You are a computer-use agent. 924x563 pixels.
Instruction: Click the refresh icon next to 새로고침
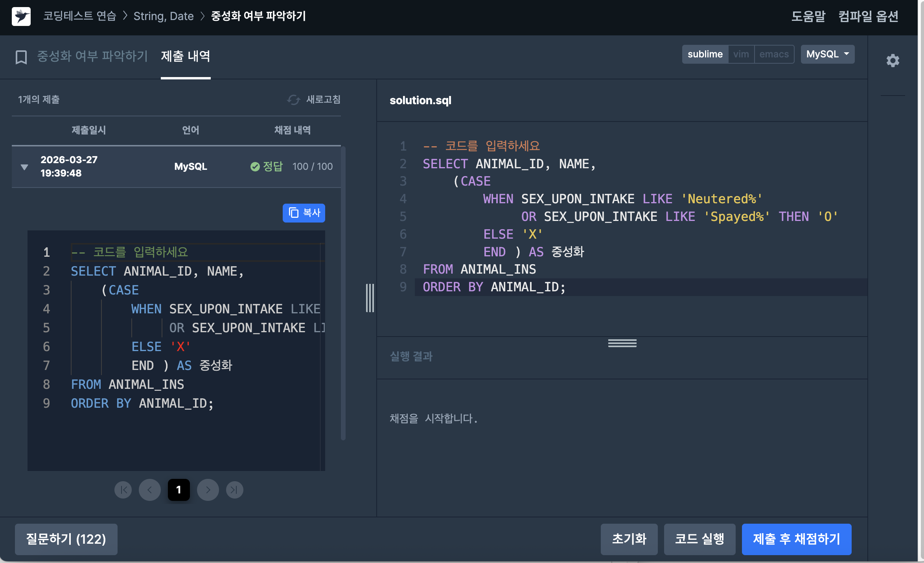click(293, 100)
